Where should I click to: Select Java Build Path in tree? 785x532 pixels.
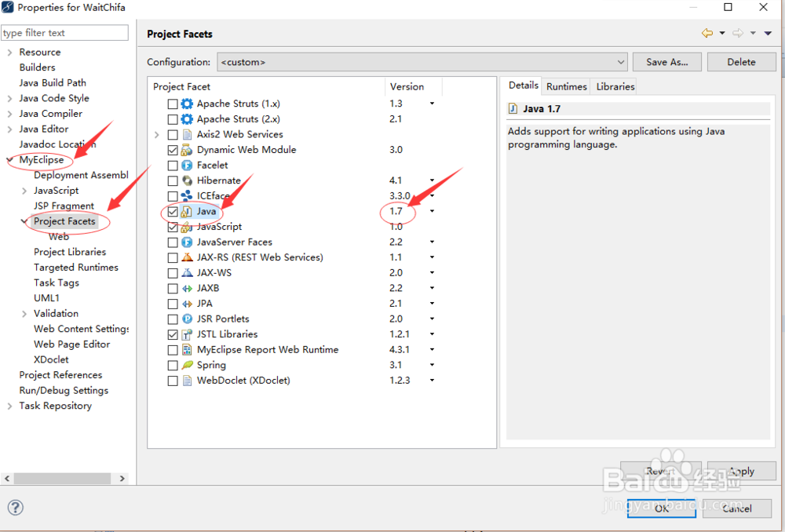tap(53, 82)
